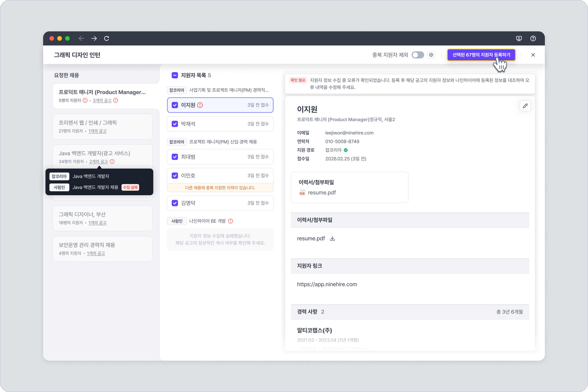Select applicant row 김영덕

[x=220, y=203]
